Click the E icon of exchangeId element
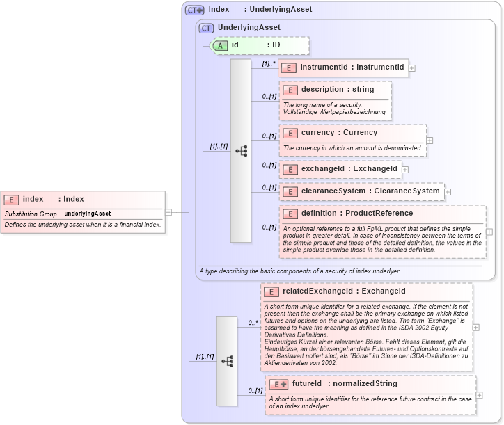Image resolution: width=504 pixels, height=425 pixels. [290, 169]
